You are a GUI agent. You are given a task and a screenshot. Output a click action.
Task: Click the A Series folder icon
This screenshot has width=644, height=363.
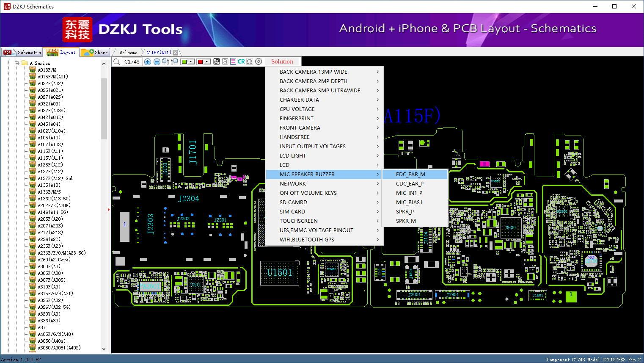coord(25,63)
